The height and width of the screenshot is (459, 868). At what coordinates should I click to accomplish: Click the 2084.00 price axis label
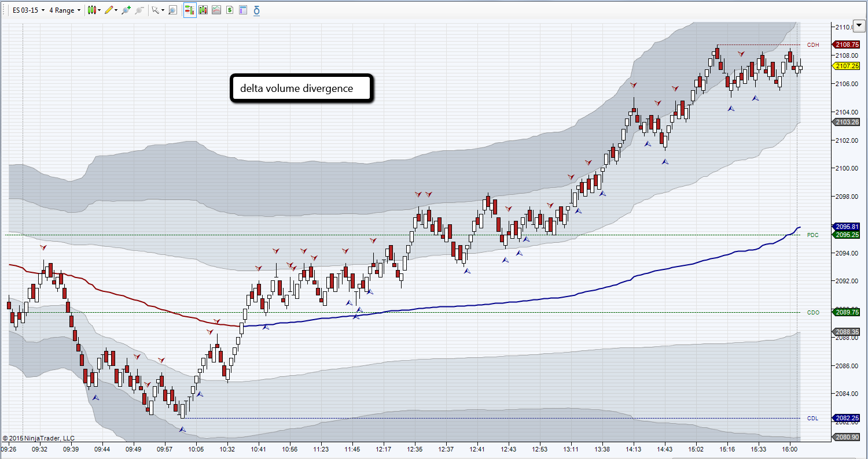coord(845,394)
